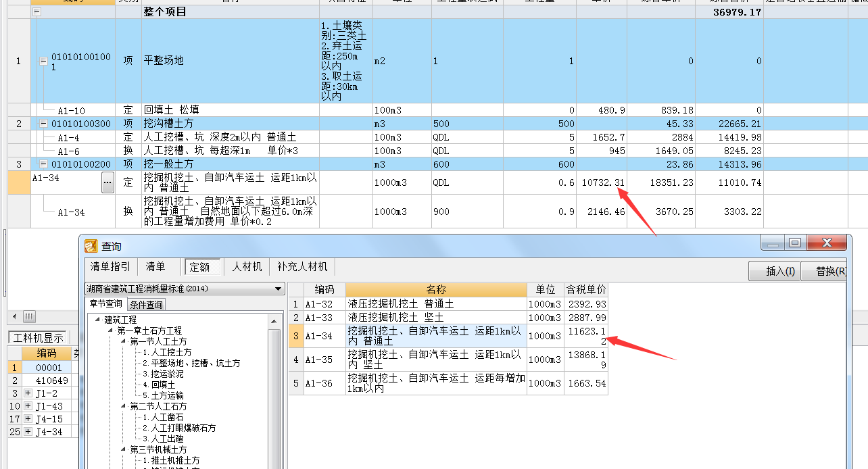Expand the J1-2 row
This screenshot has height=469, width=868.
27,393
